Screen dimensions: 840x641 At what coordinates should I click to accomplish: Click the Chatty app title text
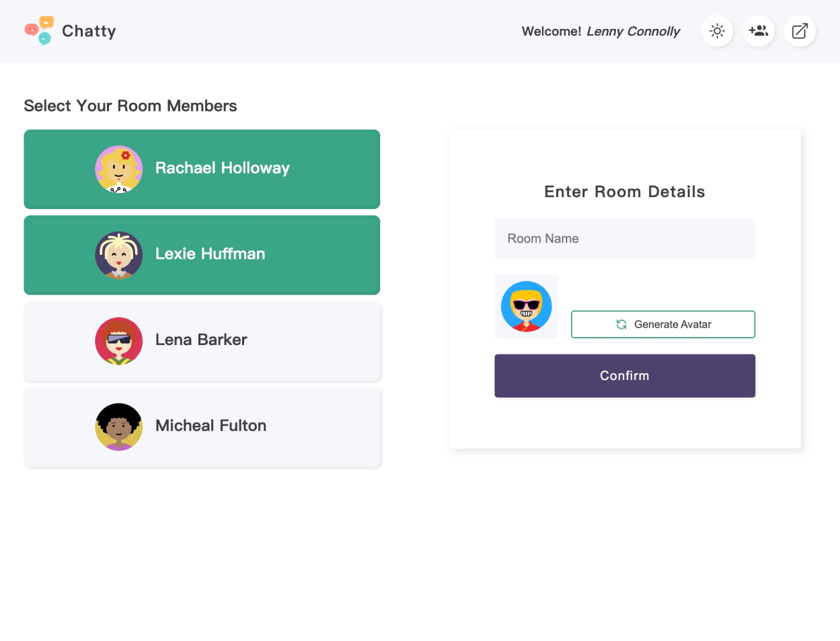[x=89, y=31]
